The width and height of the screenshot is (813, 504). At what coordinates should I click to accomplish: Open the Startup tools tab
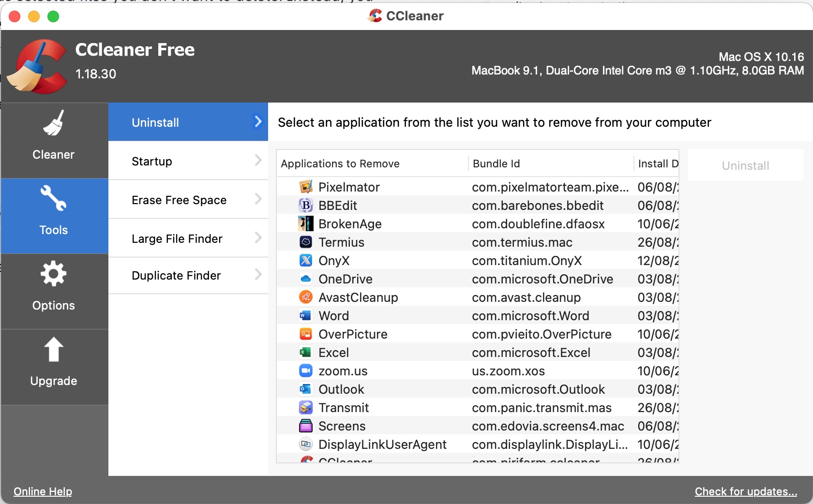188,161
